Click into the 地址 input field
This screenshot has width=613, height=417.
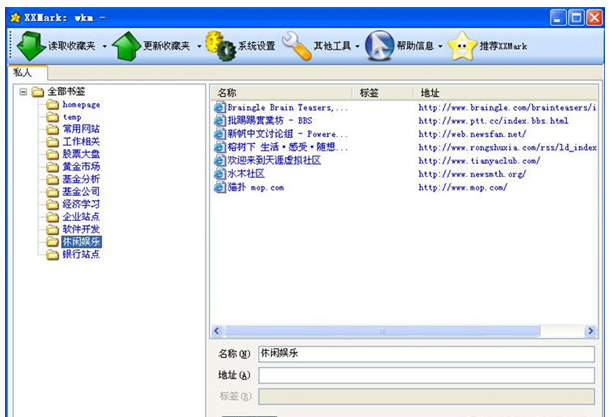[427, 375]
